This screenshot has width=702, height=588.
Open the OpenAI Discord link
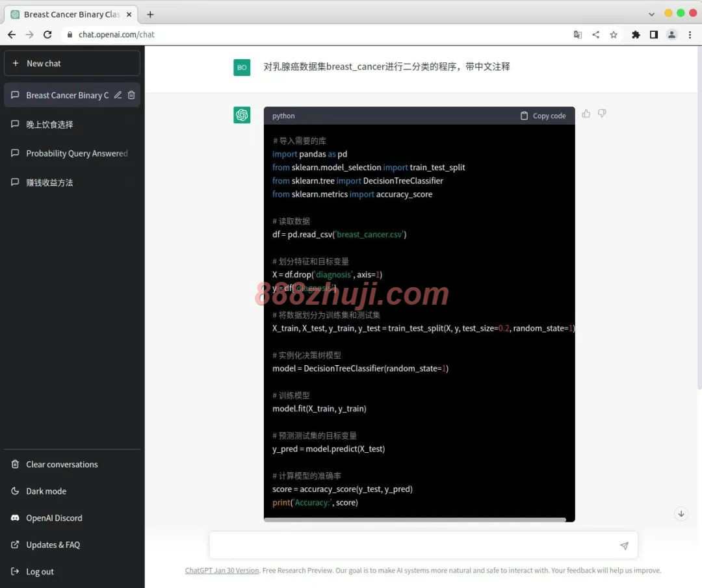click(72, 518)
